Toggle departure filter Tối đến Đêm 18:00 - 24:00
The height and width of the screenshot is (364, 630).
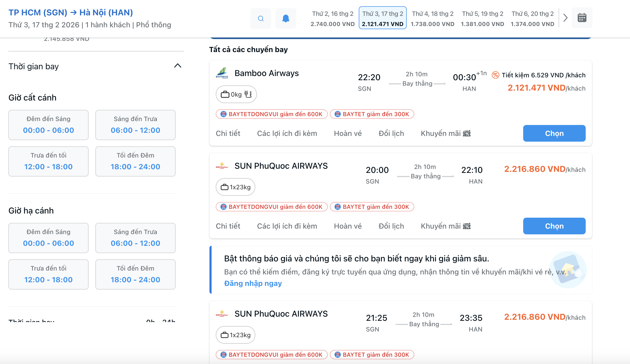click(x=135, y=161)
